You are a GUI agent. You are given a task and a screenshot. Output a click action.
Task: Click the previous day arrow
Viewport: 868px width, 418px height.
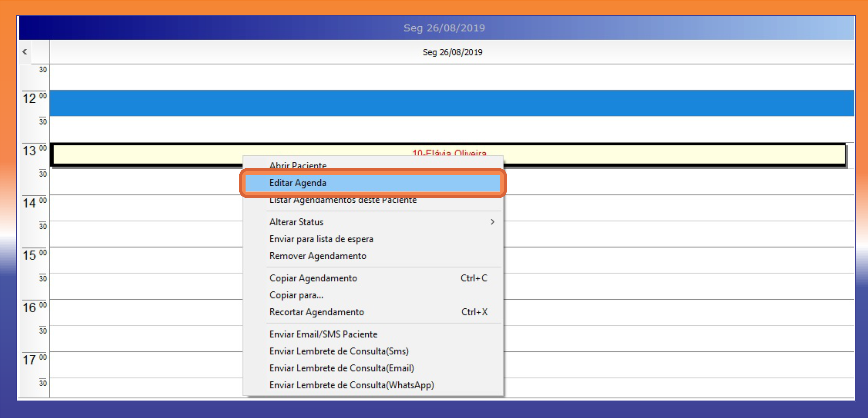coord(25,52)
